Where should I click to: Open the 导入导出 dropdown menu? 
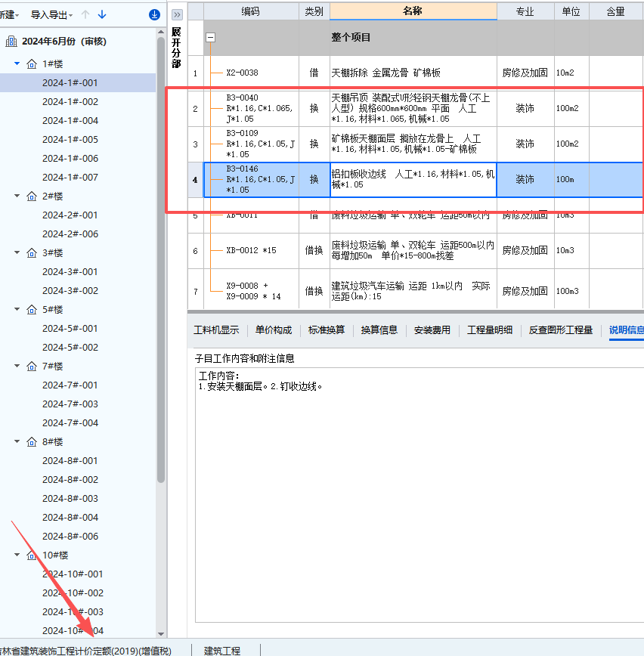pyautogui.click(x=51, y=14)
